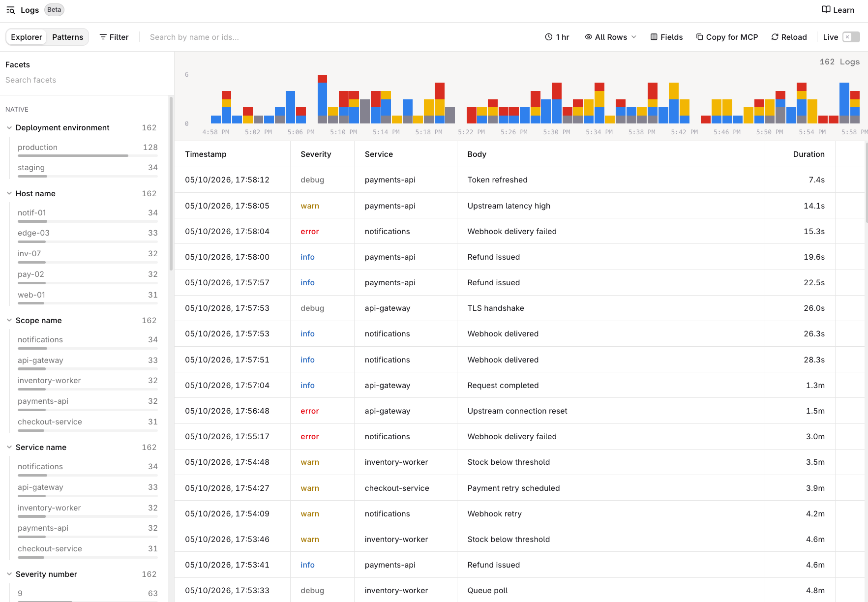Open the All Rows dropdown chevron
868x602 pixels.
634,37
